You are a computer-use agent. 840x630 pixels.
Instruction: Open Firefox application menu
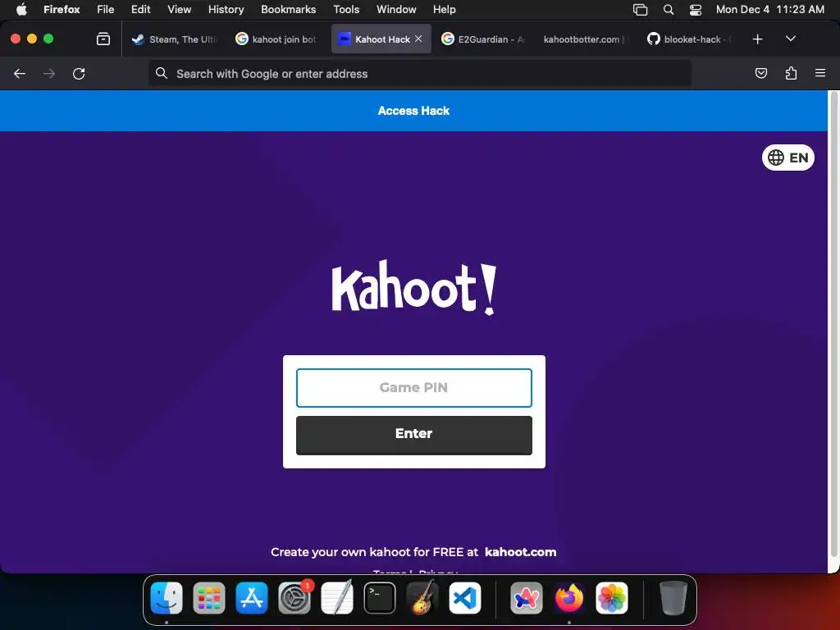pos(62,9)
